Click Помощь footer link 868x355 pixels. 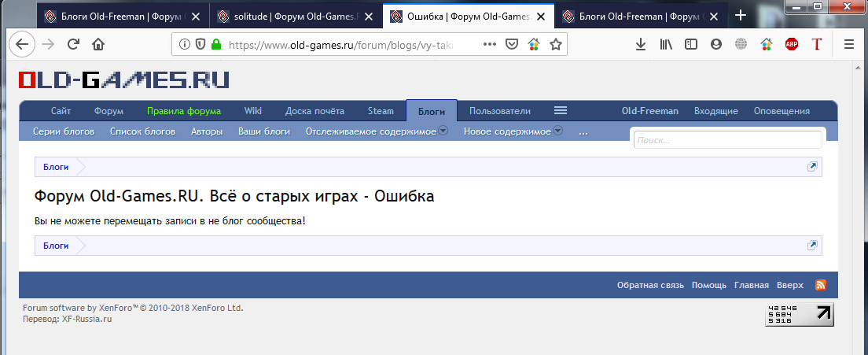709,285
